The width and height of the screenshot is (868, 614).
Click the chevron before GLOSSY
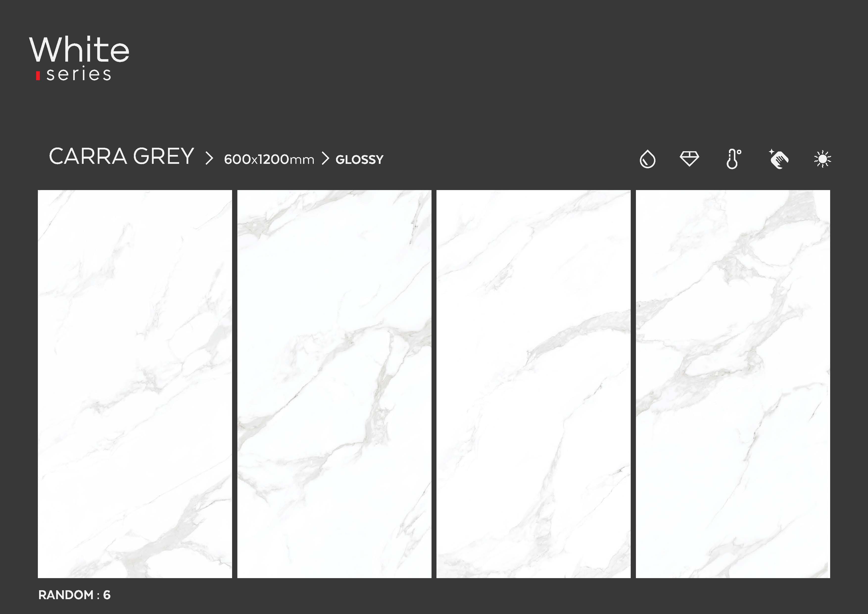[x=326, y=158]
